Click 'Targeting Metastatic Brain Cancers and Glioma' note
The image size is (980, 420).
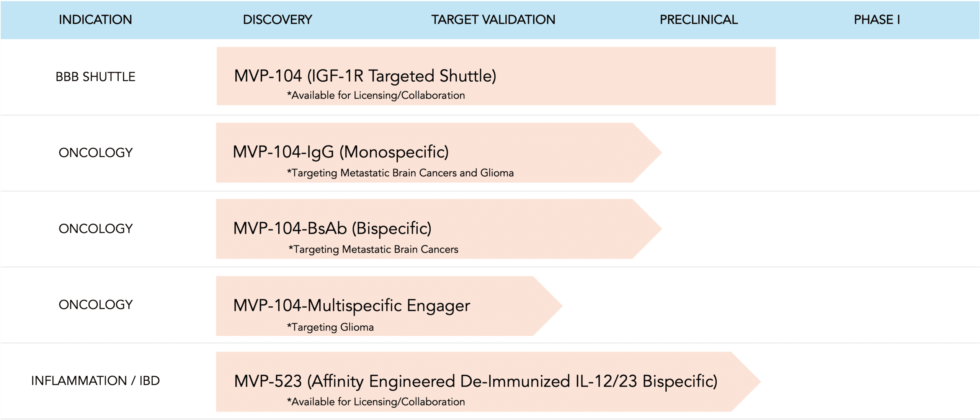[400, 173]
